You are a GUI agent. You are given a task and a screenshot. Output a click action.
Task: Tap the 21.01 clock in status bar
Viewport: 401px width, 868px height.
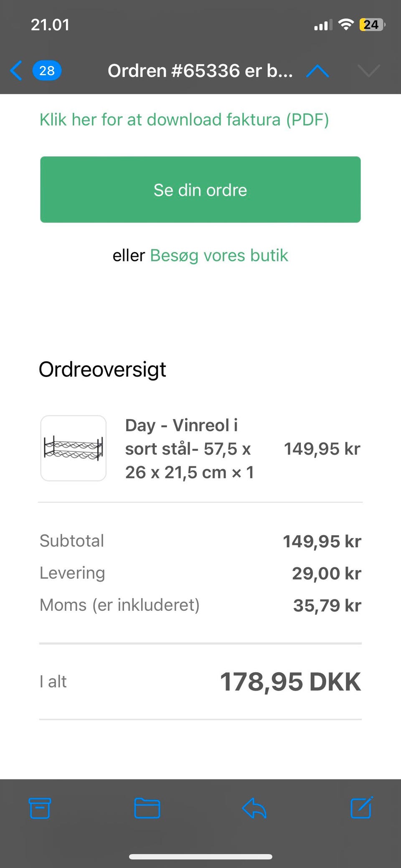(x=50, y=25)
